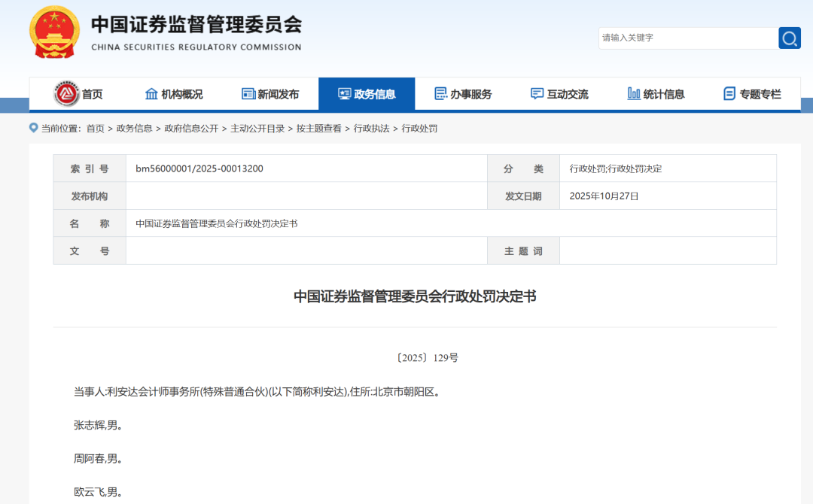Click the 中国证券监督管理委员会 site title
Image resolution: width=813 pixels, height=504 pixels.
(196, 25)
